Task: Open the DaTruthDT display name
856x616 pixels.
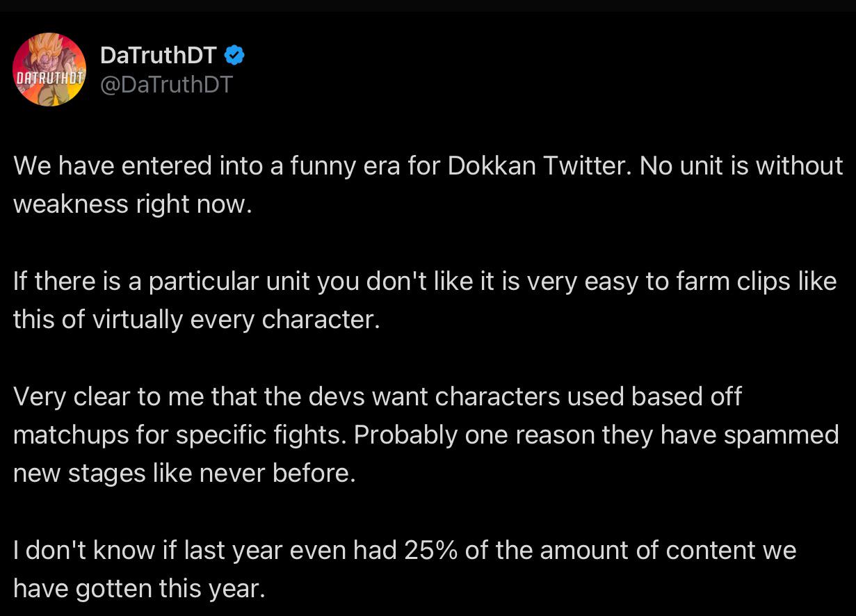Action: pyautogui.click(x=159, y=54)
